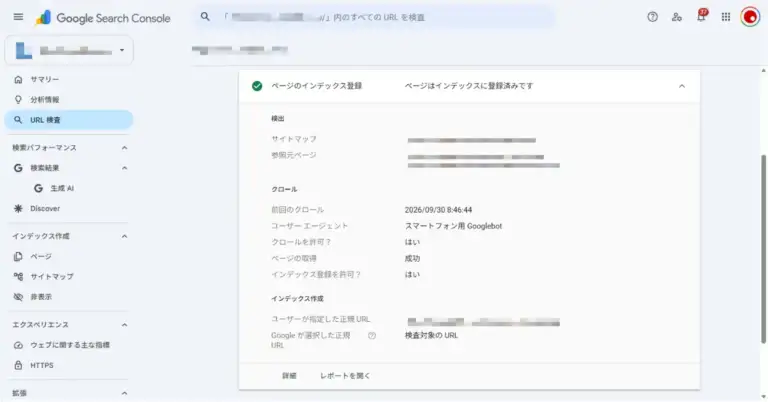This screenshot has height=402, width=768.
Task: Click the scrollbar down arrow
Action: point(763,397)
